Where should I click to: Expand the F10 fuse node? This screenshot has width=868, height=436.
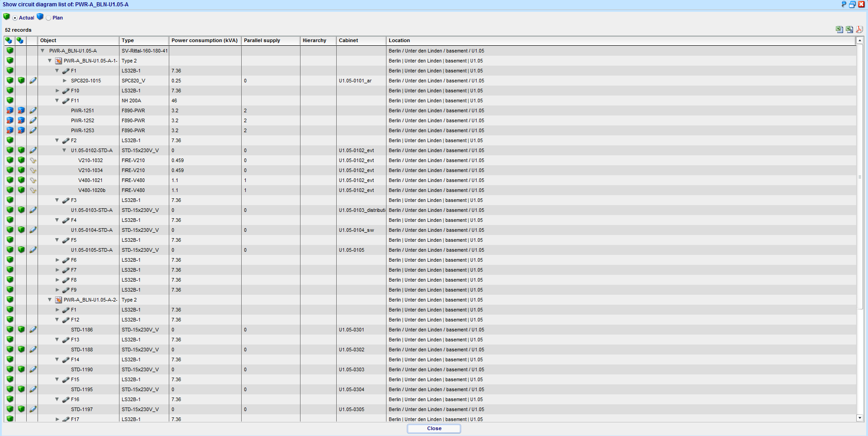click(x=57, y=91)
